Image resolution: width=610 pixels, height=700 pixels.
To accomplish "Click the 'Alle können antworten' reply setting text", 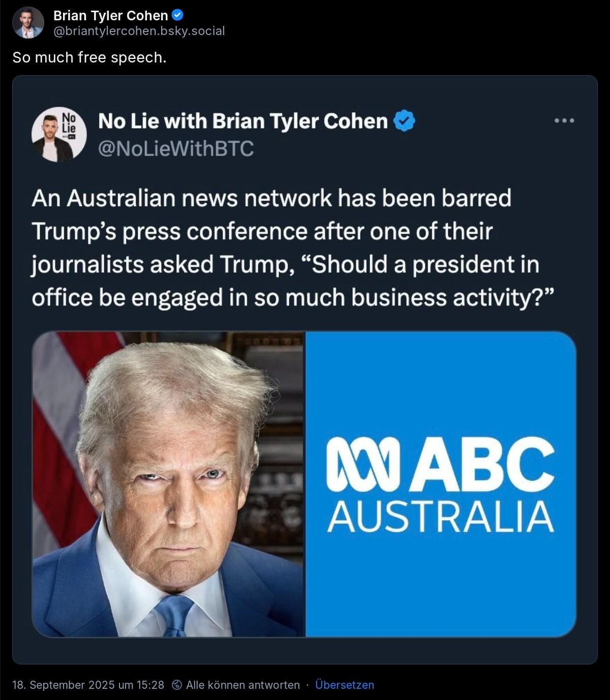I will (243, 685).
